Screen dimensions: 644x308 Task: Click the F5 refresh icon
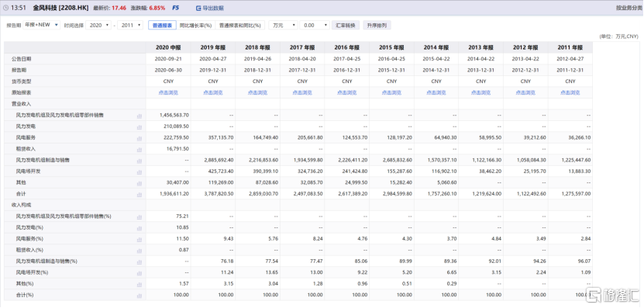176,8
